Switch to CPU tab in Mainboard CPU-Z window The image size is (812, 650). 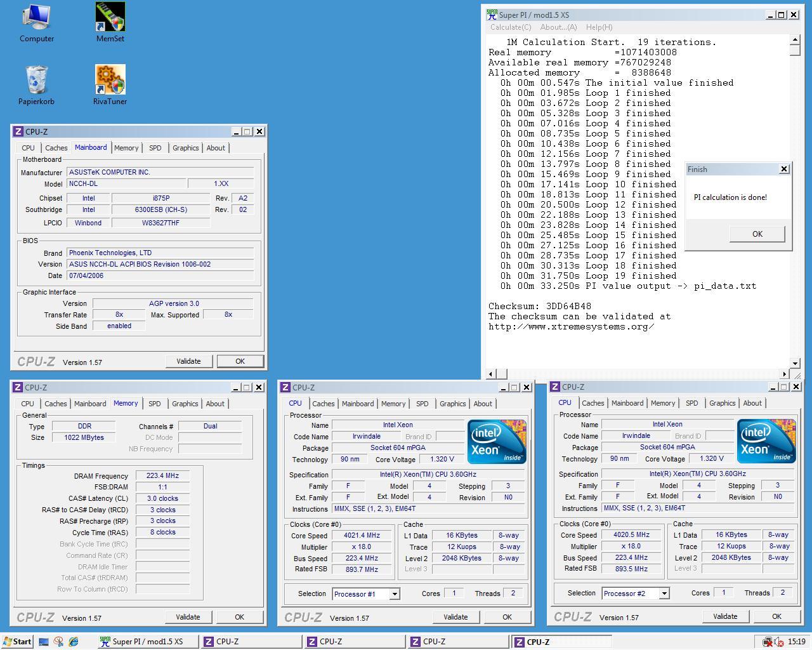(x=29, y=148)
